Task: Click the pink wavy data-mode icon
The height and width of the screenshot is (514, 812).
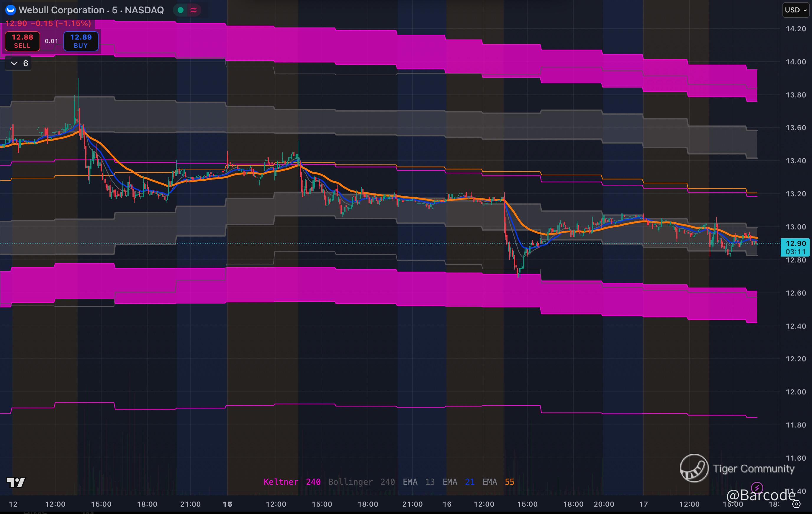Action: pos(194,10)
